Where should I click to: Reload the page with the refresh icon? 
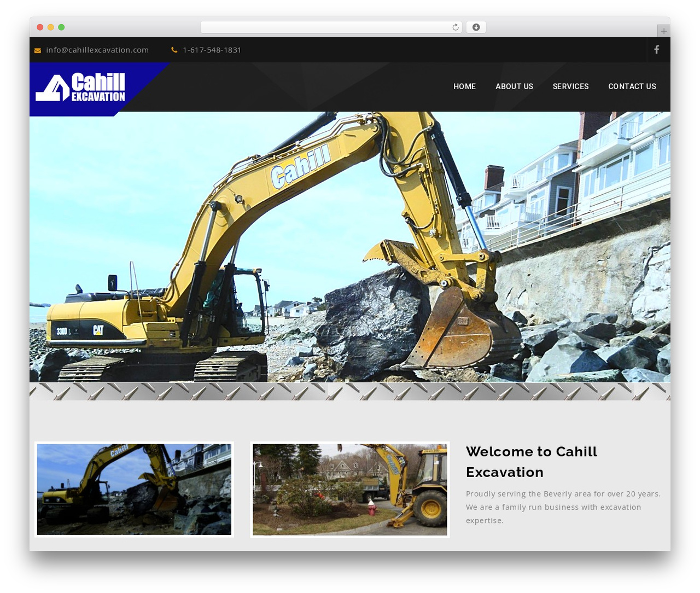tap(456, 27)
